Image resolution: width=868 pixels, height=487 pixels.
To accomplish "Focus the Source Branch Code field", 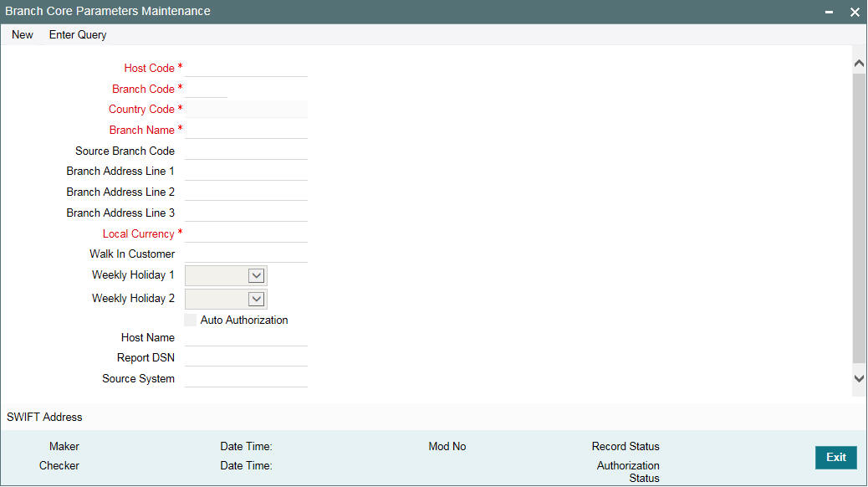I will click(x=246, y=151).
